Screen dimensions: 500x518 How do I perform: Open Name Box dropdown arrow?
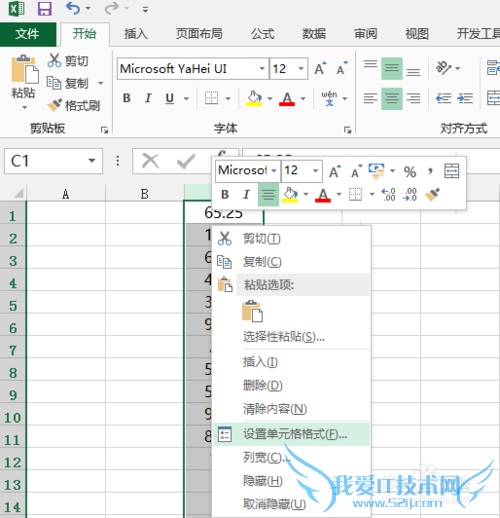click(x=92, y=161)
